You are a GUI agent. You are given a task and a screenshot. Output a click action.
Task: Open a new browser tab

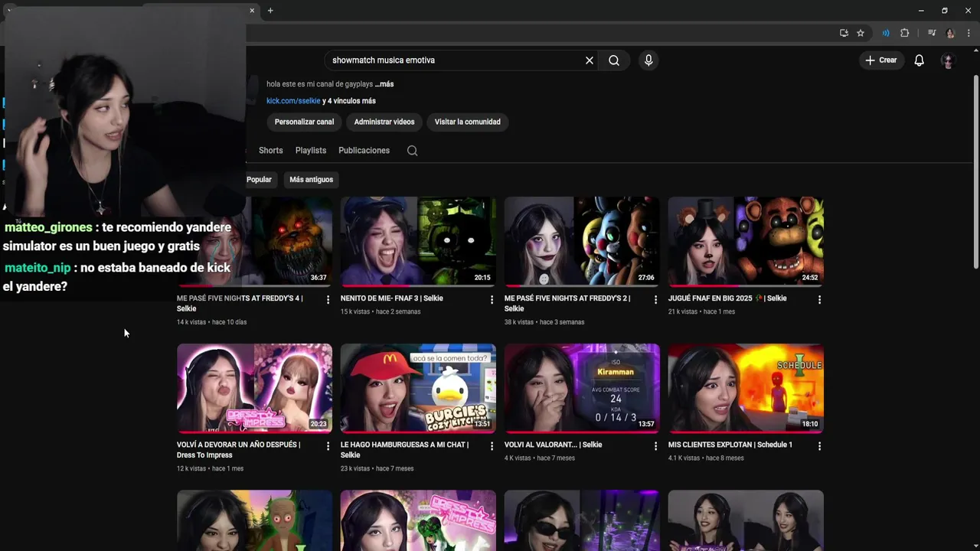[270, 11]
